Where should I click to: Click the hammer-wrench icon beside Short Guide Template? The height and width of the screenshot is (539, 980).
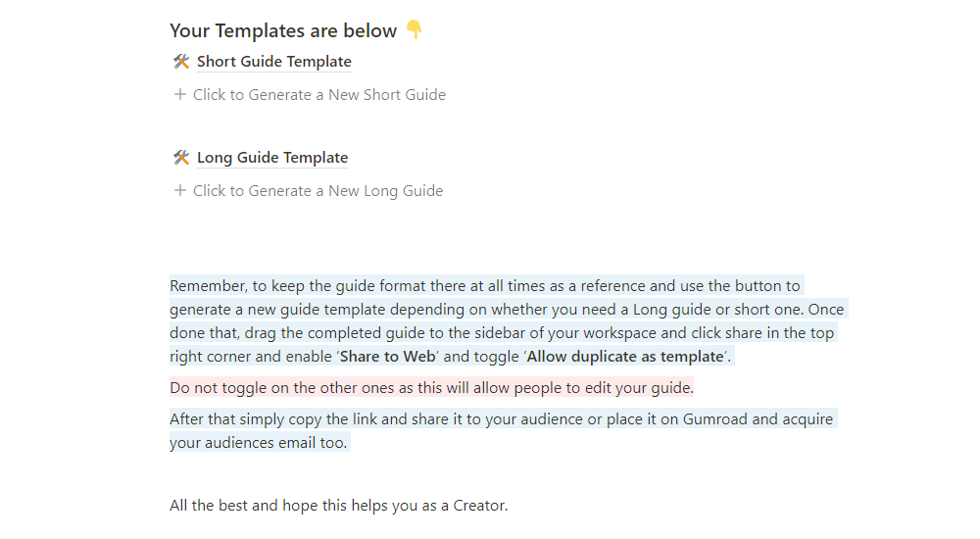pos(181,62)
